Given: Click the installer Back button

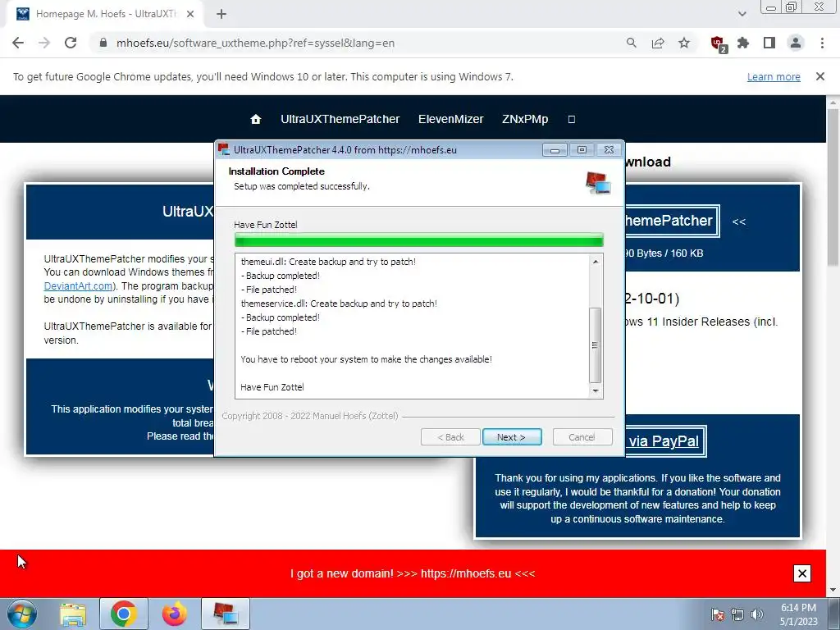Looking at the screenshot, I should [450, 437].
